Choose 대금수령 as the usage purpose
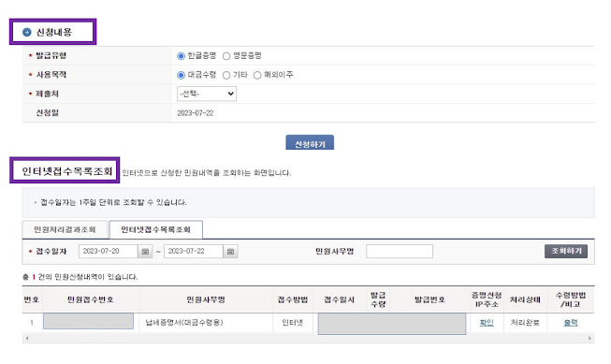The height and width of the screenshot is (364, 611). click(181, 75)
